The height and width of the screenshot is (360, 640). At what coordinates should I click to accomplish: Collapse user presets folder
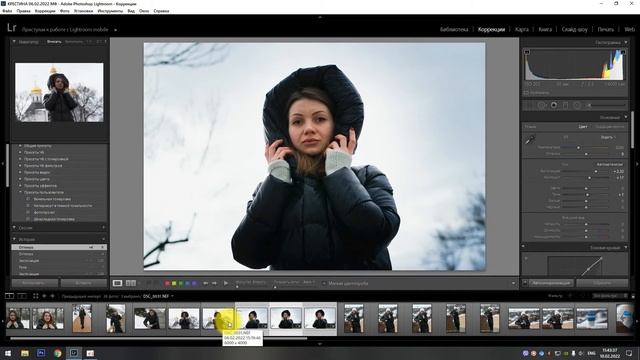(x=20, y=192)
